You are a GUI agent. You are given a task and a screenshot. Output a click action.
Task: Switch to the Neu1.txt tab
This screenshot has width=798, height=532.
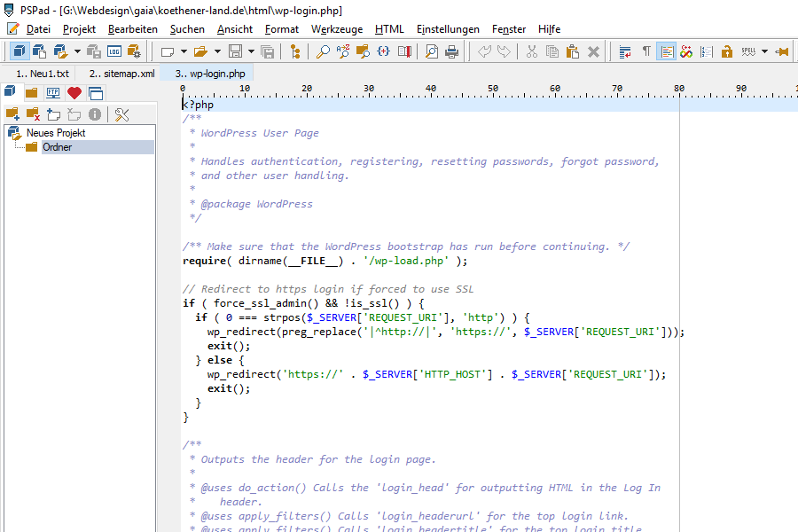click(x=43, y=74)
